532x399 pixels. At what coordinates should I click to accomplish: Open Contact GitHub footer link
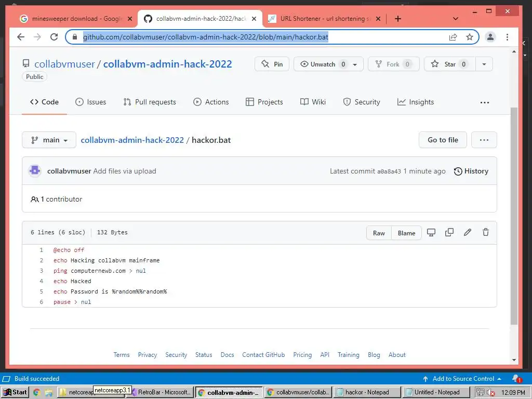263,355
